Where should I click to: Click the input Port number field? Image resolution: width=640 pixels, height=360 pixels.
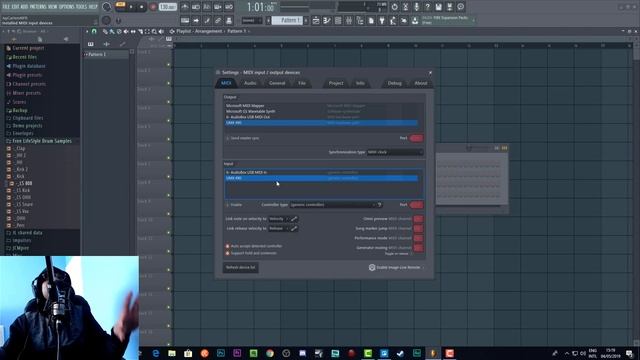click(416, 204)
